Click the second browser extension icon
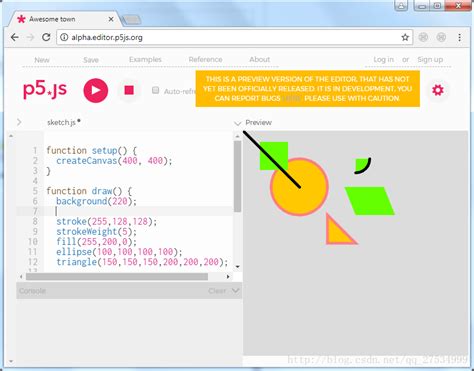 tap(441, 37)
